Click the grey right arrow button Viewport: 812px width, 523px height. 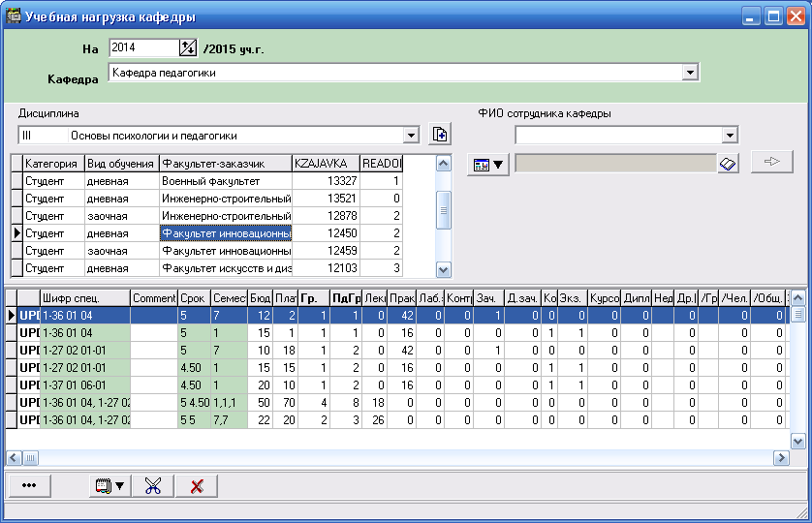tap(772, 163)
